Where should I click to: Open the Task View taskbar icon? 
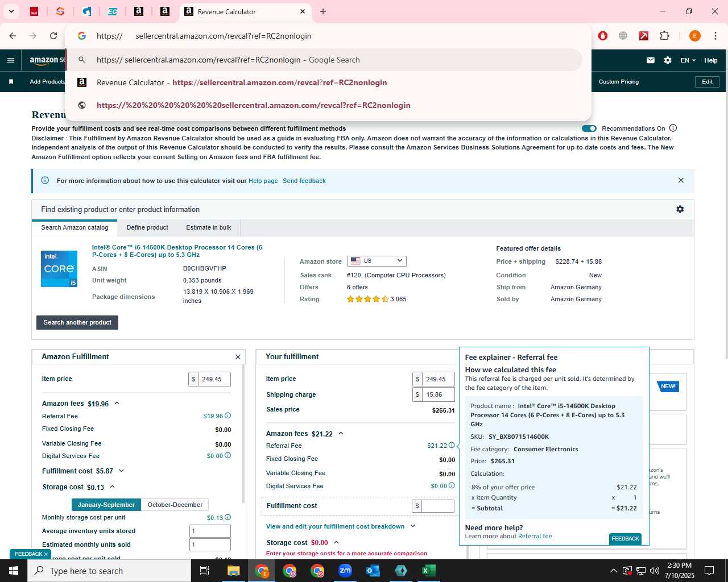[205, 571]
